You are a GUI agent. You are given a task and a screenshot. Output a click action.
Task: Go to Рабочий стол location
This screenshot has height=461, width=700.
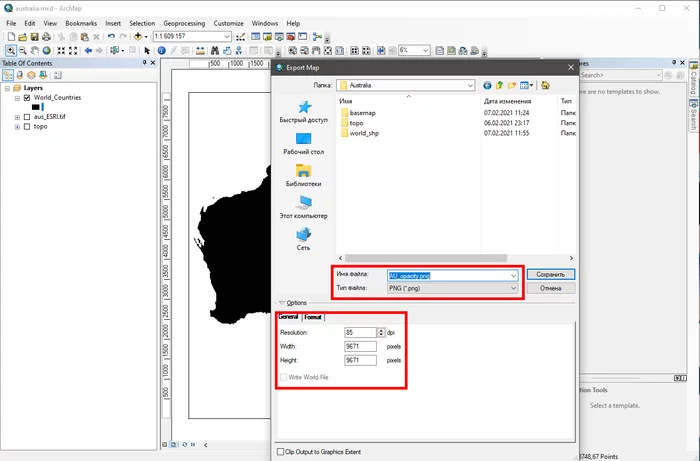304,143
